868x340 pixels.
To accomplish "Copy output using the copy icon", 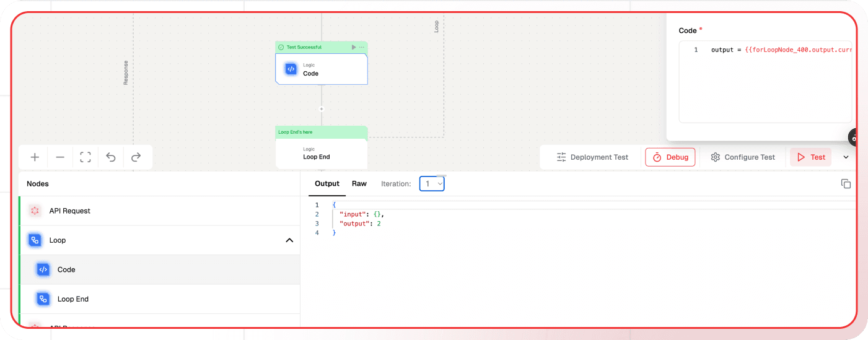I will 846,184.
